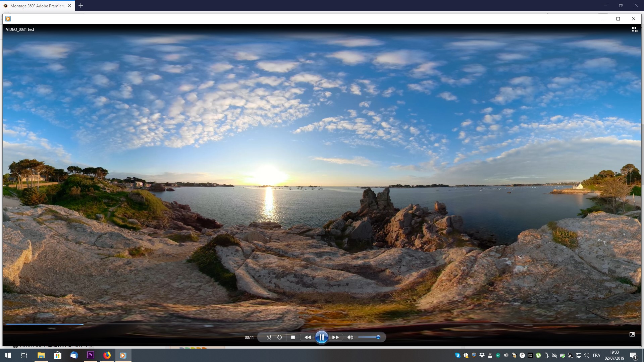The height and width of the screenshot is (362, 644).
Task: Toggle shuffle mode in player controls
Action: pos(269,338)
